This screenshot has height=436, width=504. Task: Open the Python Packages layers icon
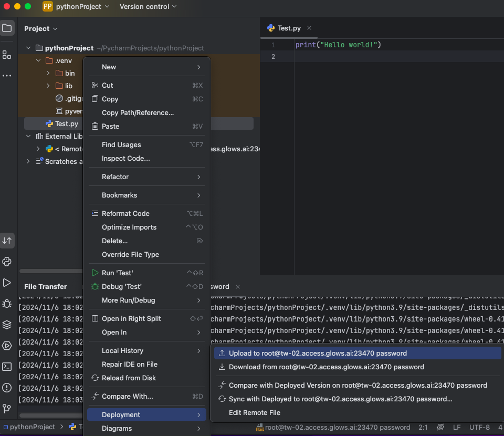7,325
